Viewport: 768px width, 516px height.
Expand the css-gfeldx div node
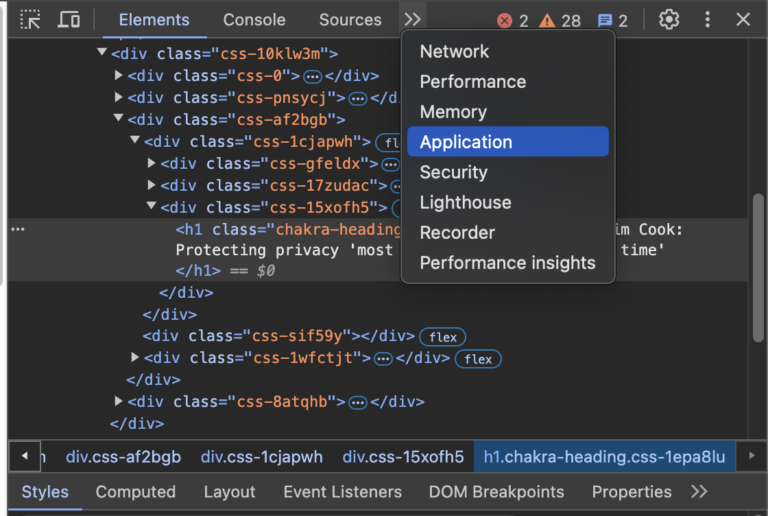[x=151, y=163]
